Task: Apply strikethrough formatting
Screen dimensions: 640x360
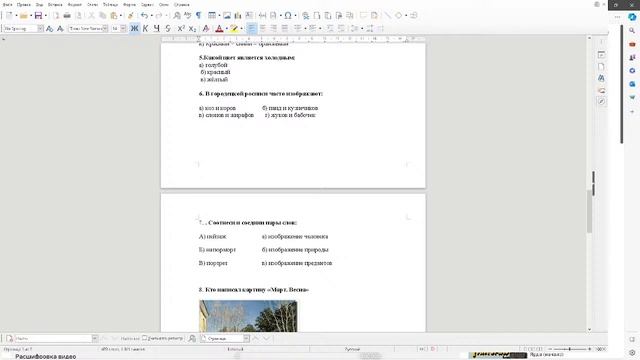Action: coord(168,28)
